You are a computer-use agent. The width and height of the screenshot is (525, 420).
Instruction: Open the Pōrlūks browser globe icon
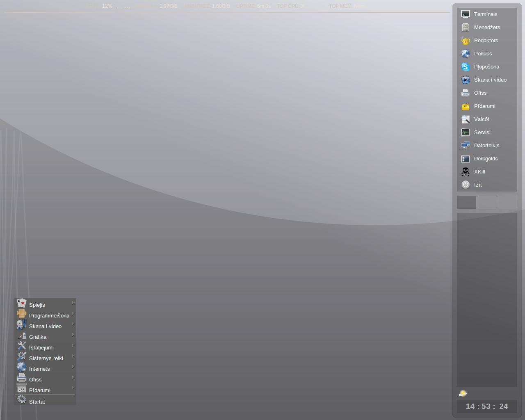(466, 54)
